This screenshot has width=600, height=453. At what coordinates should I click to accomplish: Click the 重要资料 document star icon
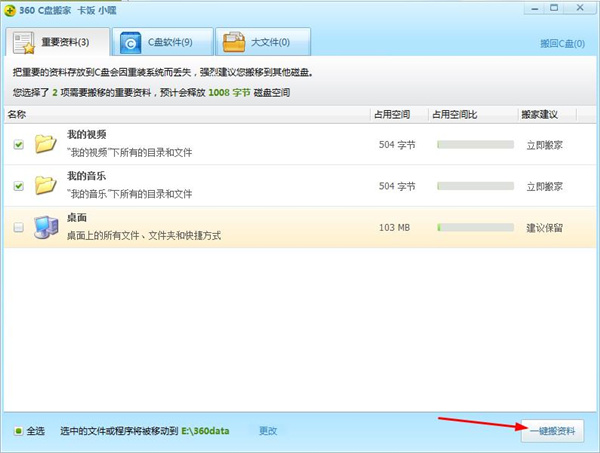pos(27,42)
